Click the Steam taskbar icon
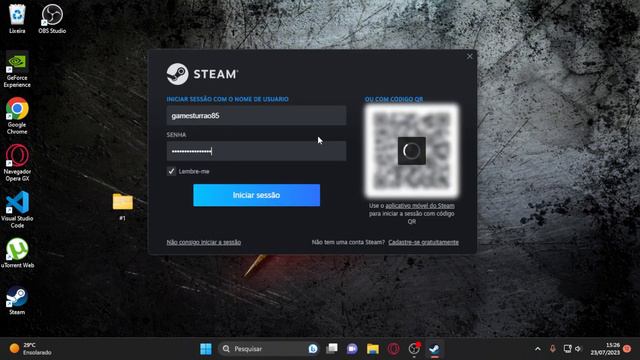Screen dimensions: 640x360 [434, 349]
